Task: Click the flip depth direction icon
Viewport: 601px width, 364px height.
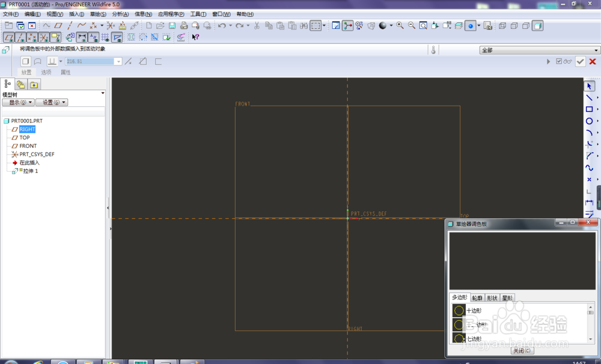Action: [x=128, y=61]
